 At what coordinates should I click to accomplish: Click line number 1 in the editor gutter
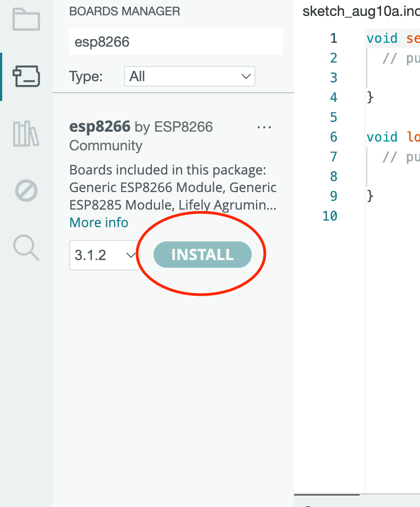click(334, 38)
